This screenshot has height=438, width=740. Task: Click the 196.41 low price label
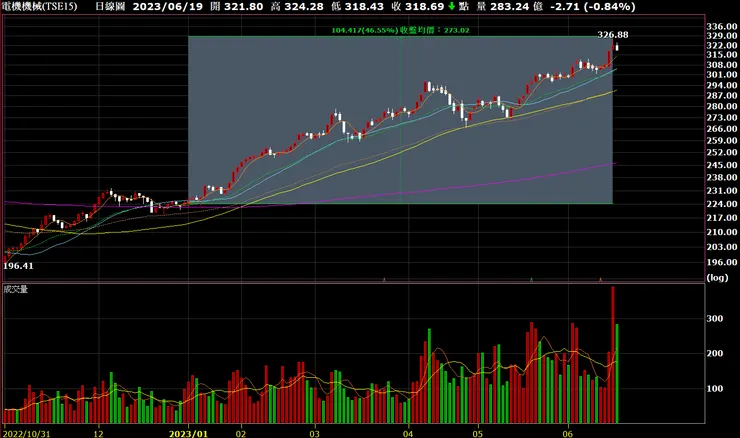18,266
